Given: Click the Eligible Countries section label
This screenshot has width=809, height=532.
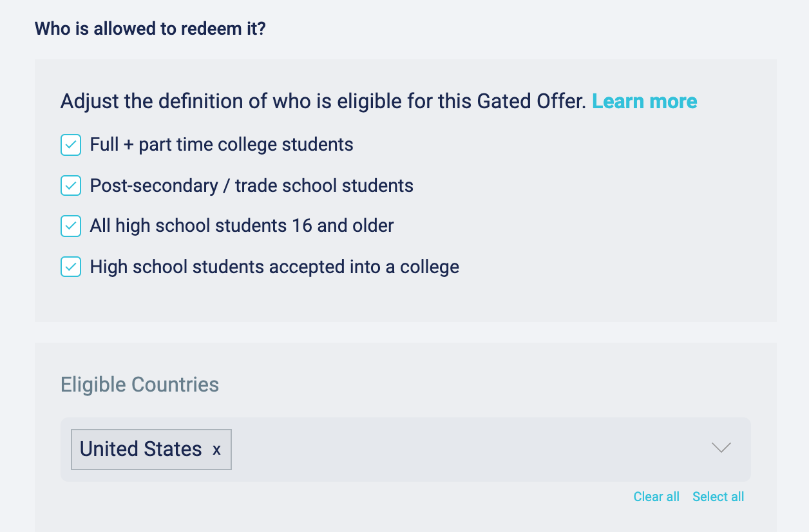Looking at the screenshot, I should pos(140,385).
